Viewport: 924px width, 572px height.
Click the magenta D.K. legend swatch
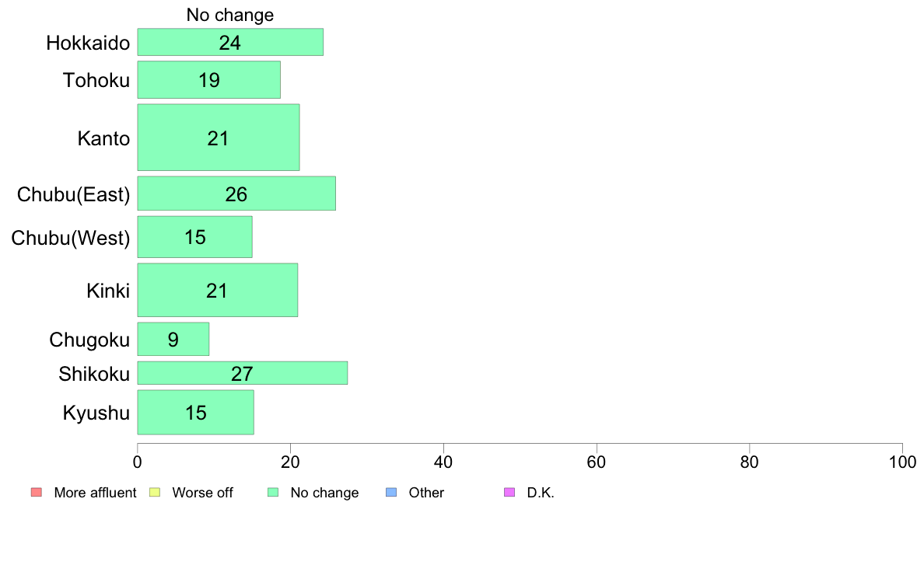[x=509, y=493]
